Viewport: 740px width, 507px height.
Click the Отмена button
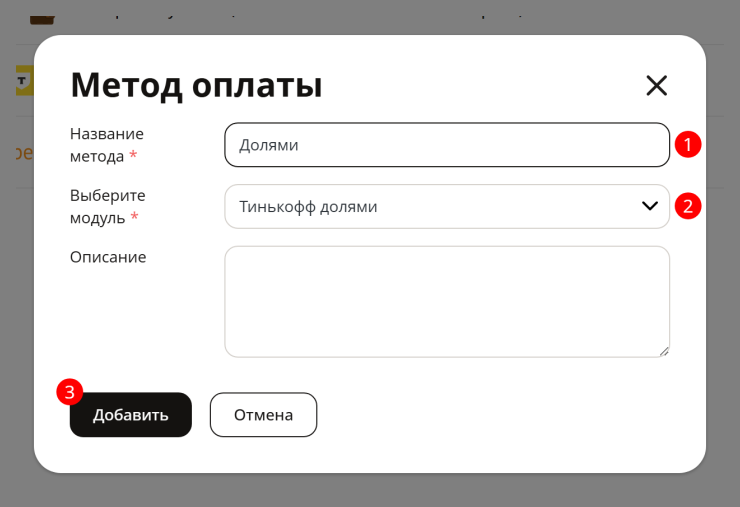pos(263,414)
